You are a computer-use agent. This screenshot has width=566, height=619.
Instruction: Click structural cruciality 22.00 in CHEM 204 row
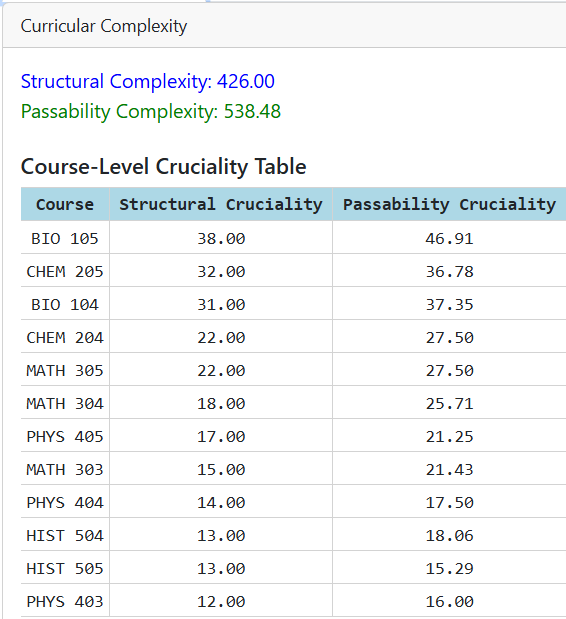pos(221,338)
